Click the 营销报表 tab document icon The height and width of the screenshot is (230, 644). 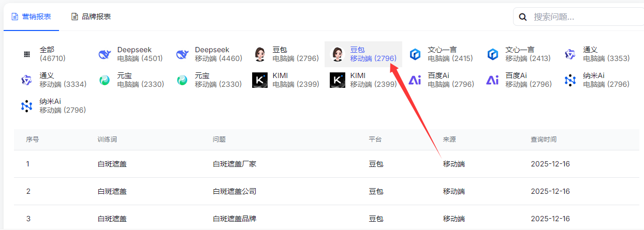coord(15,17)
